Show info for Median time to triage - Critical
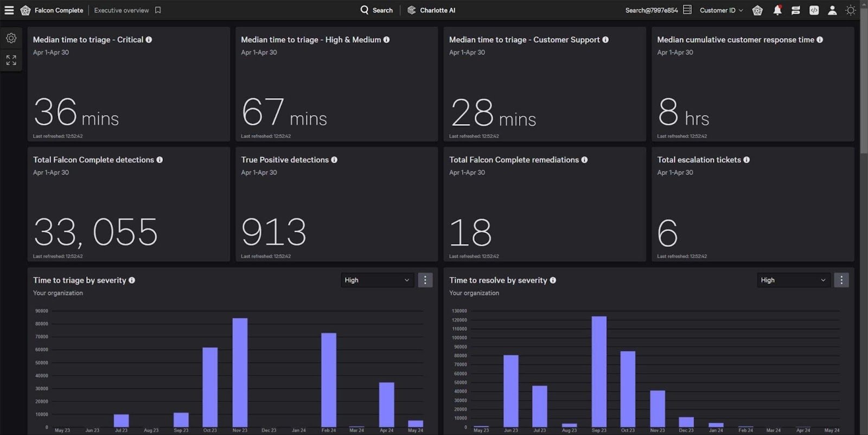Image resolution: width=868 pixels, height=435 pixels. [149, 40]
